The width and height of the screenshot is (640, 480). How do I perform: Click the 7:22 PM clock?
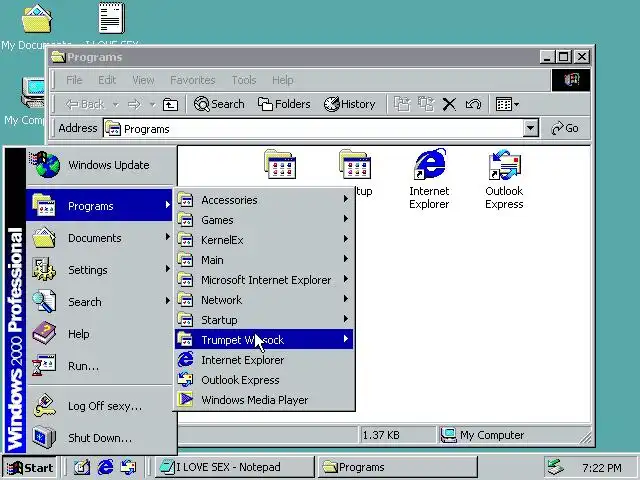tap(602, 468)
